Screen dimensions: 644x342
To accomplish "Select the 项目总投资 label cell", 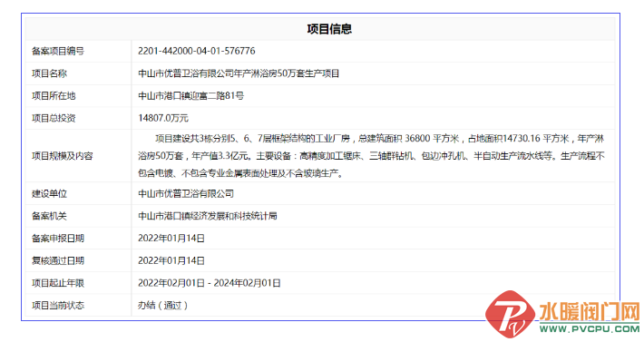I will pyautogui.click(x=78, y=118).
